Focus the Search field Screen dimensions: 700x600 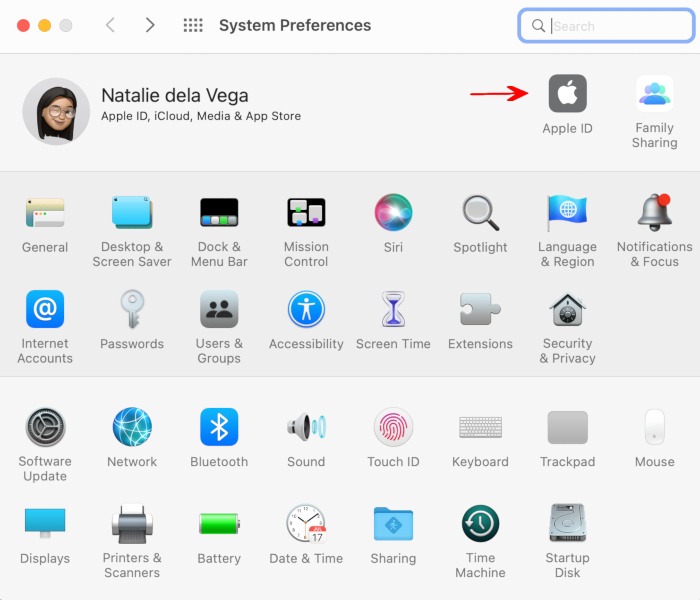pyautogui.click(x=606, y=26)
